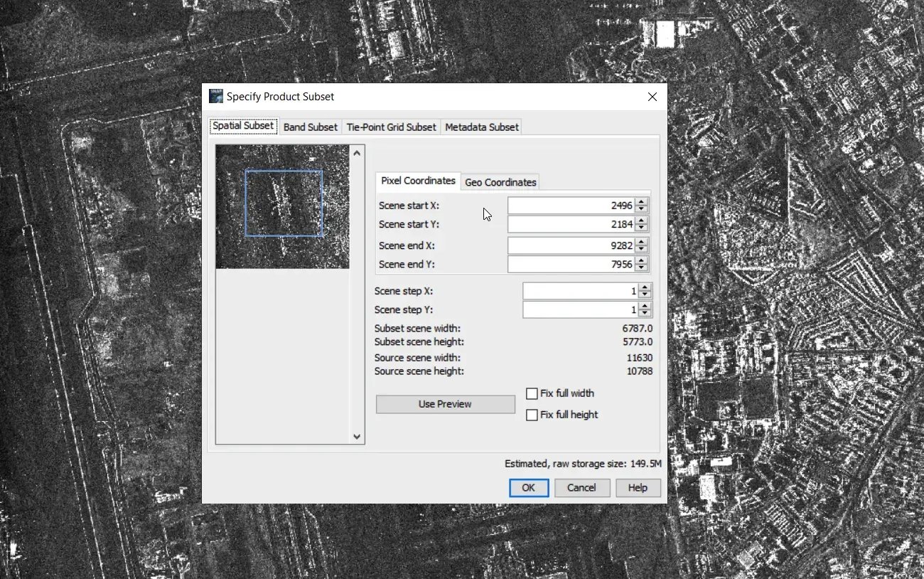Click the SNAP application icon in title bar
This screenshot has width=924, height=579.
(215, 96)
